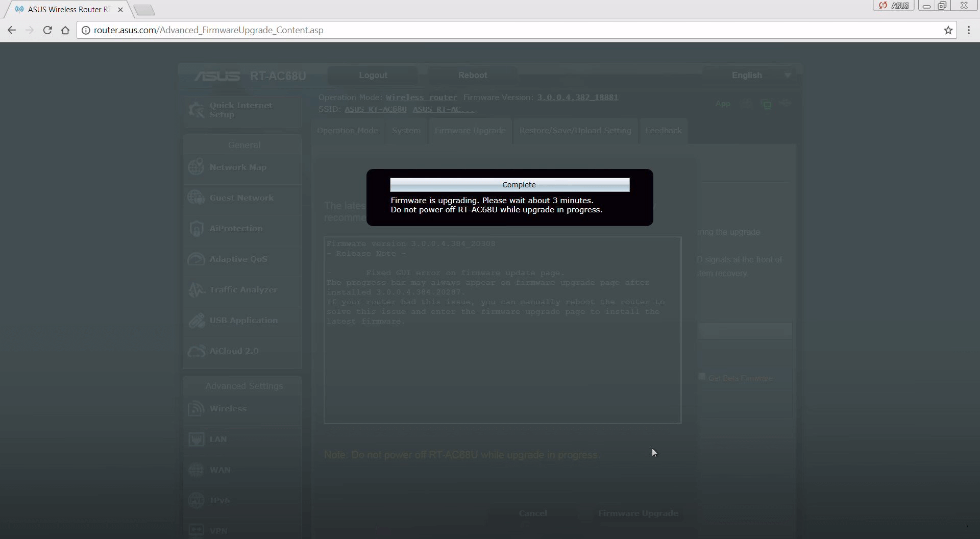Close the ASUS Wireless Router browser tab
Image resolution: width=980 pixels, height=539 pixels.
(x=120, y=10)
